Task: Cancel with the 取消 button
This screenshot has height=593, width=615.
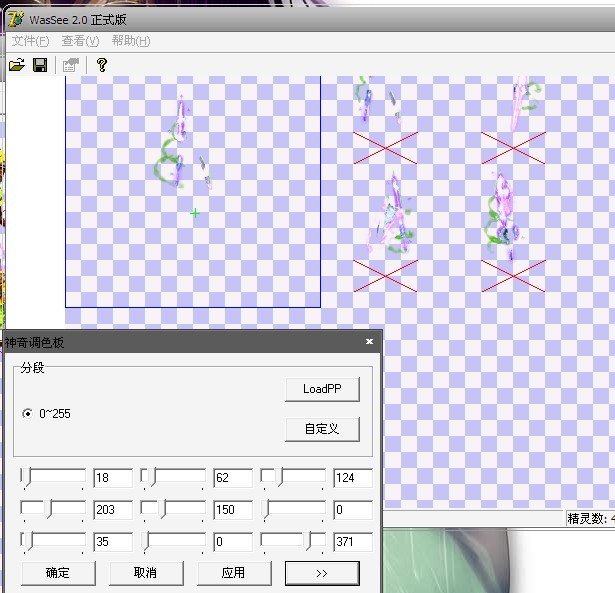Action: click(x=146, y=573)
